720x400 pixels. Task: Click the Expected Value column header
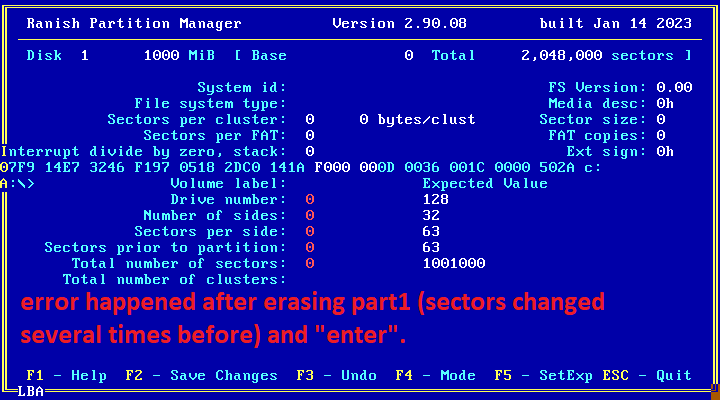point(485,184)
